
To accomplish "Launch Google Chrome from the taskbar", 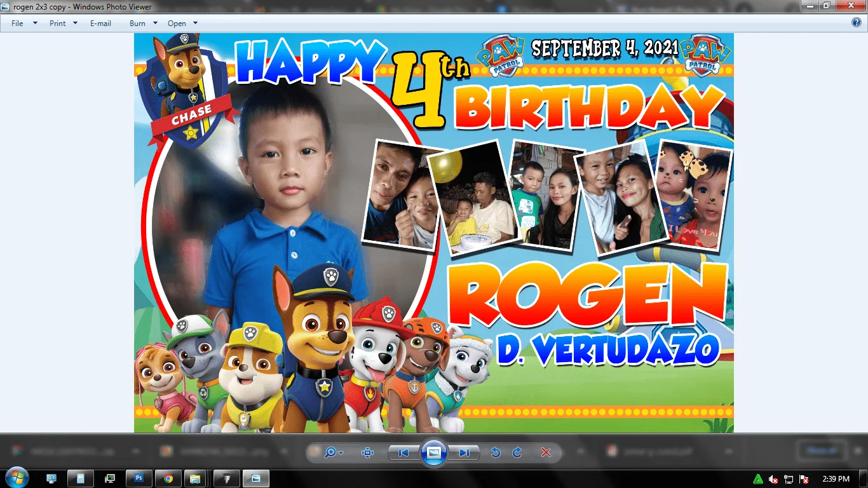I will 168,478.
